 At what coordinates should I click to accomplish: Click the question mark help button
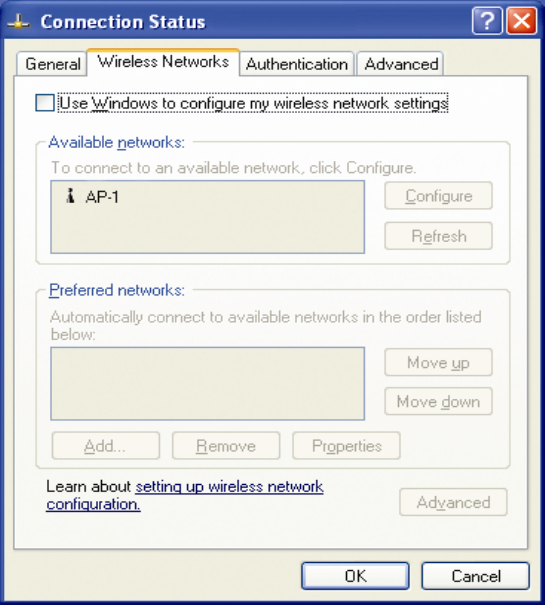click(487, 20)
